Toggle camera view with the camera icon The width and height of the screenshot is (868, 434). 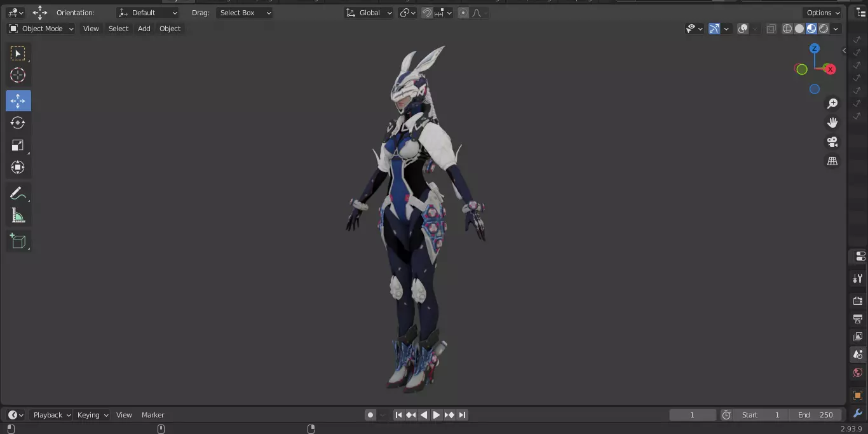click(832, 142)
